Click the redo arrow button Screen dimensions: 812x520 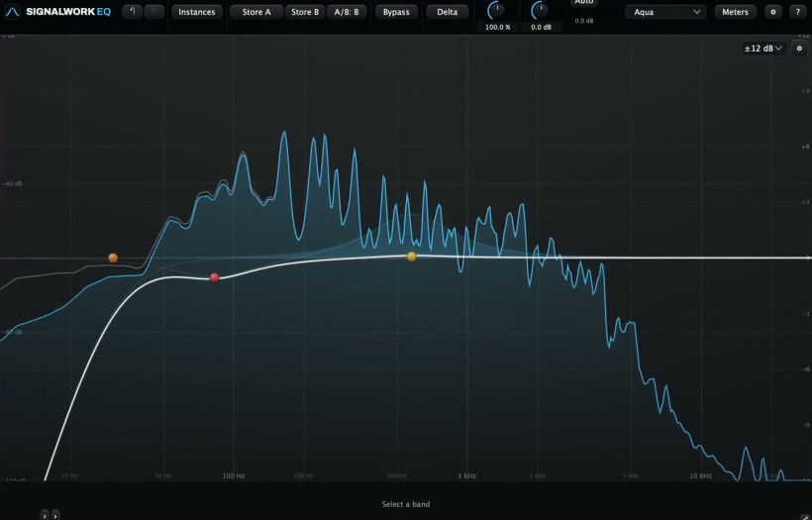point(154,12)
